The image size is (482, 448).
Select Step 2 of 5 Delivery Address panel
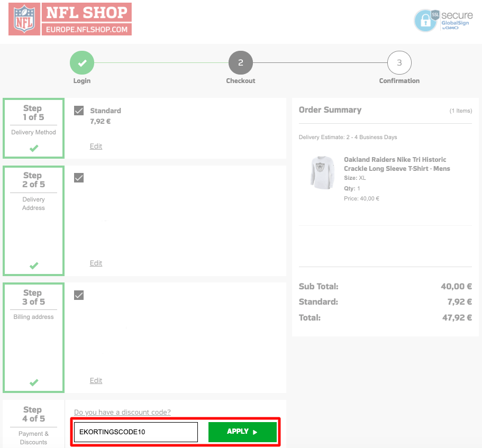click(x=33, y=221)
